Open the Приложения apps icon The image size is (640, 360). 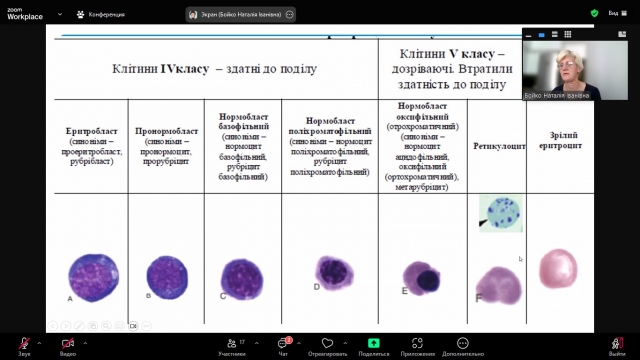417,343
